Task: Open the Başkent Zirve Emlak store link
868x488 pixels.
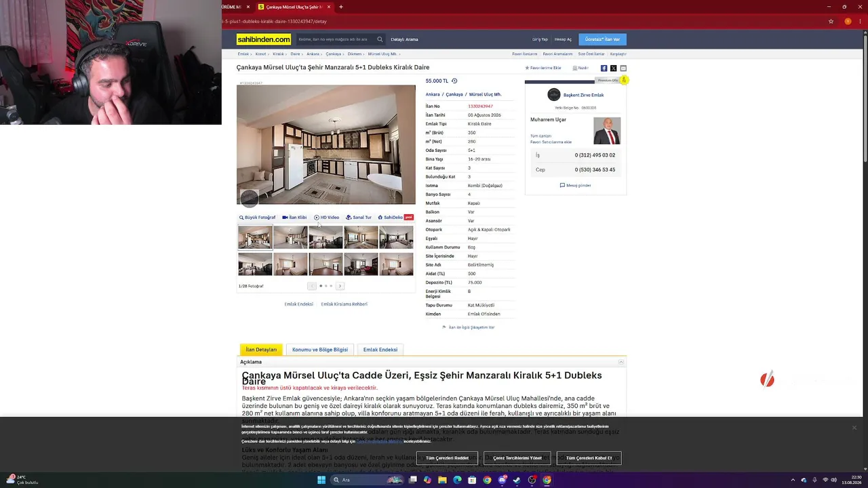Action: tap(583, 95)
